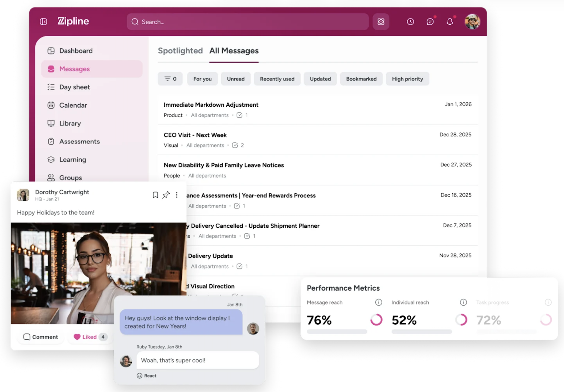
Task: Open post options three-dot menu
Action: click(x=177, y=195)
